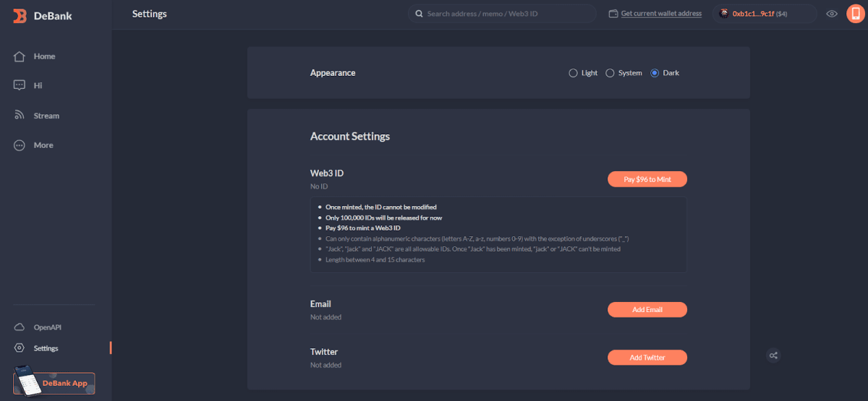Click the Get current wallet address link
This screenshot has width=868, height=401.
661,14
